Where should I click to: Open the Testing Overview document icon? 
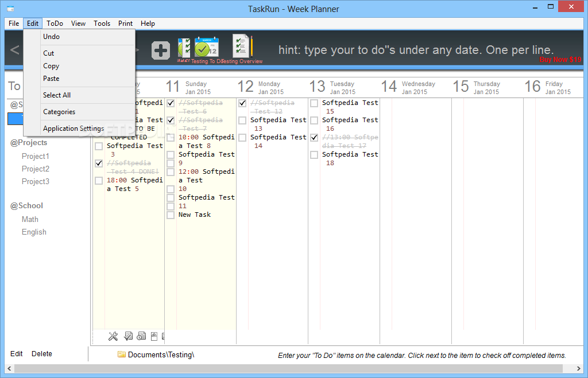[242, 46]
